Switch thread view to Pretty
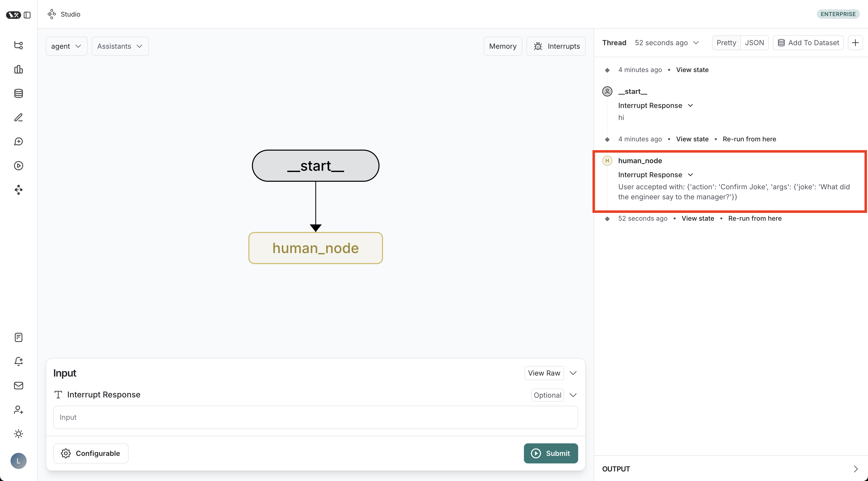Viewport: 868px width, 481px height. (726, 43)
